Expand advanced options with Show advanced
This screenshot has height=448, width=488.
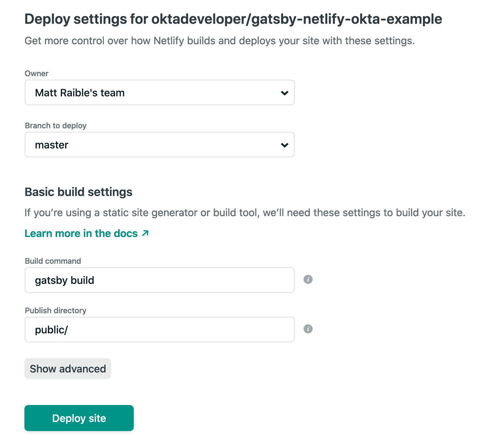[x=68, y=369]
